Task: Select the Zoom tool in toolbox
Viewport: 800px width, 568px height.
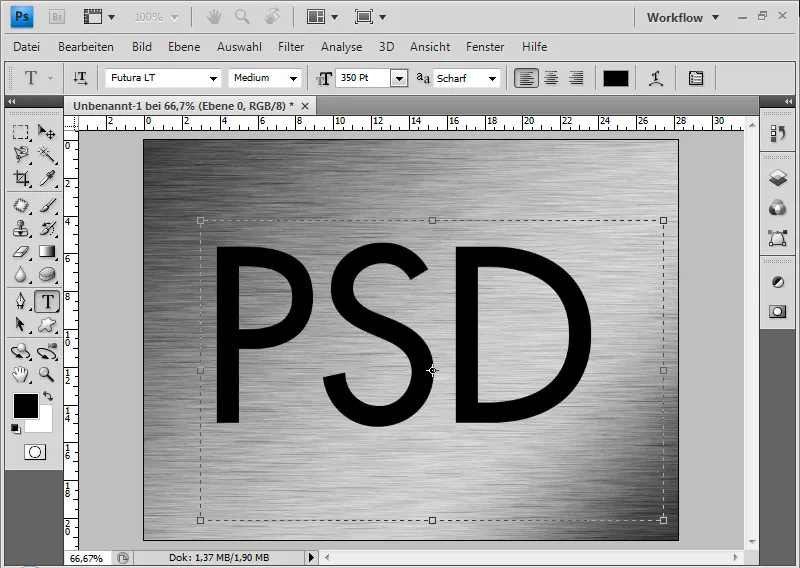Action: pos(47,375)
